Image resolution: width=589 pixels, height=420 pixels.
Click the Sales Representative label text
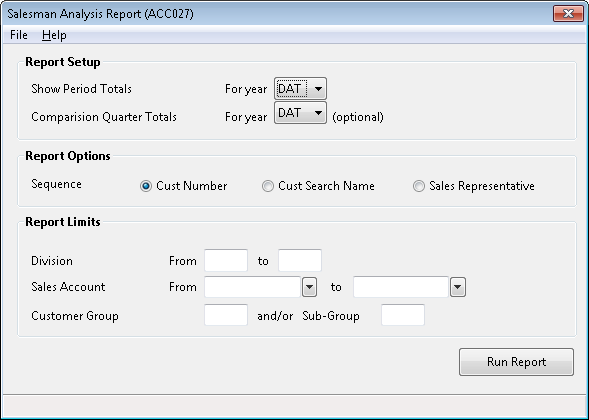pyautogui.click(x=482, y=186)
